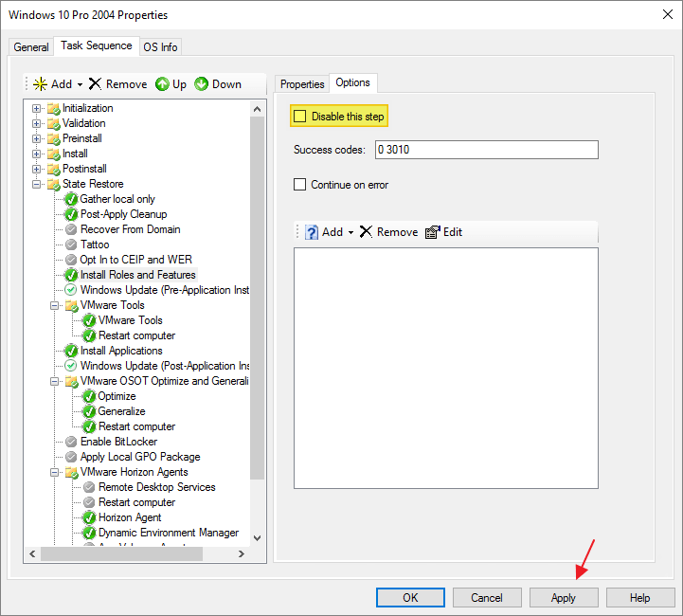Click the Add star icon in task sequence toolbar
The width and height of the screenshot is (683, 616).
(x=40, y=84)
